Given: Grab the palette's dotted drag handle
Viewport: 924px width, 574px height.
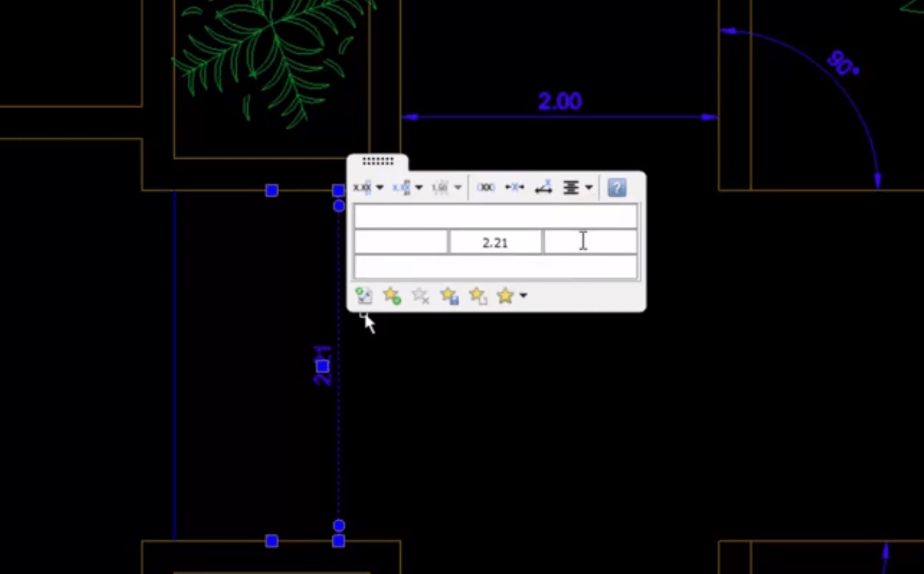Looking at the screenshot, I should 378,161.
